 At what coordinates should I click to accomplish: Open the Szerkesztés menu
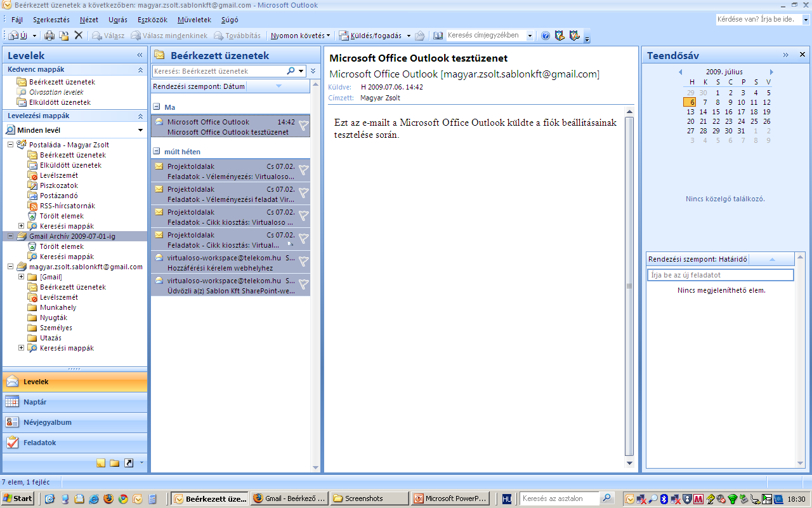[51, 20]
